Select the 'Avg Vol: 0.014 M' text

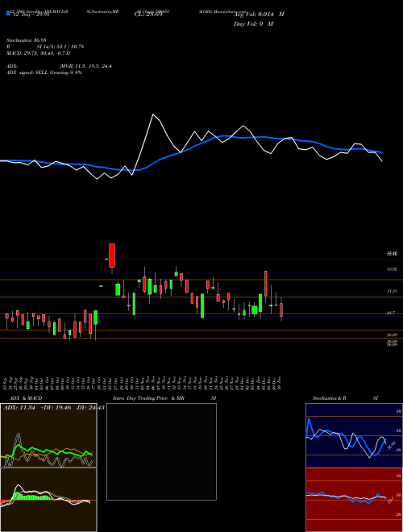click(259, 15)
